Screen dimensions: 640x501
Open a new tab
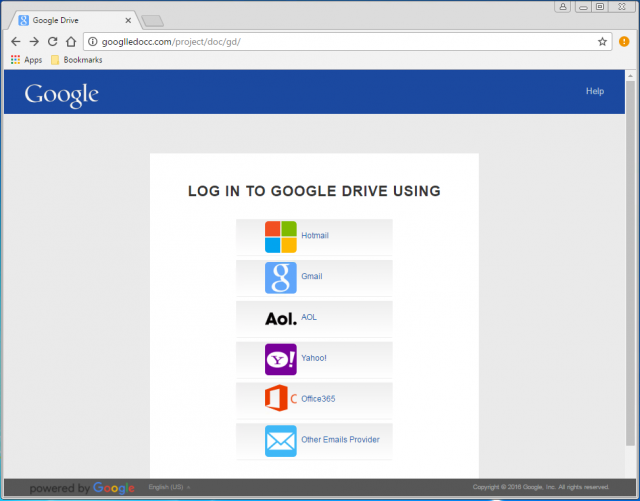152,21
